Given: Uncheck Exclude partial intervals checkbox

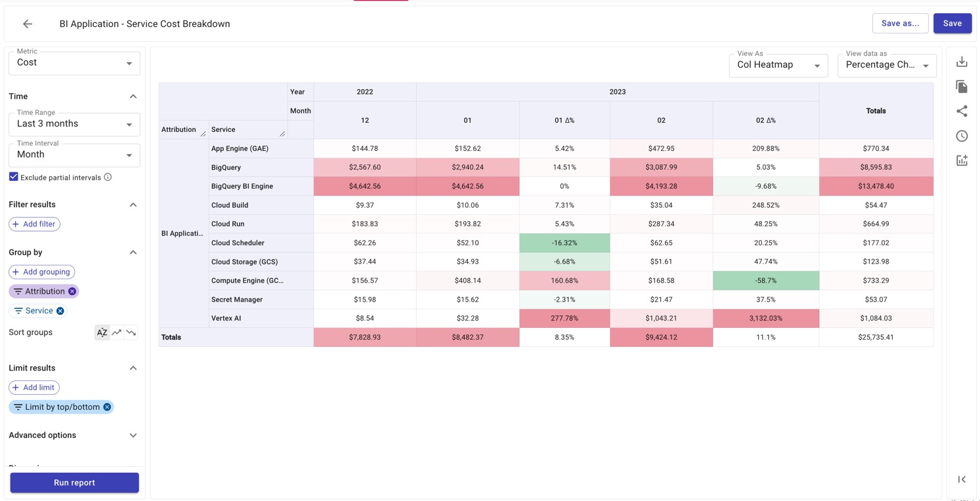Looking at the screenshot, I should [14, 177].
